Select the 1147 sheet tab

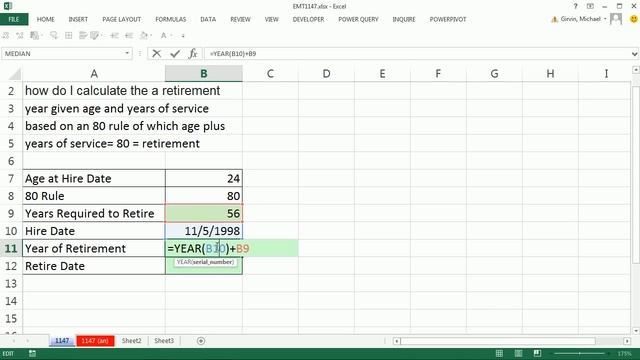tap(62, 341)
